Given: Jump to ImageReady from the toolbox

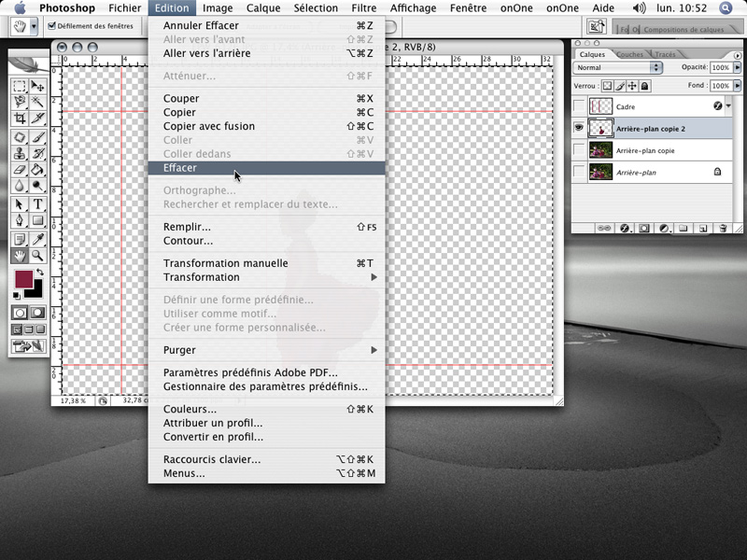Looking at the screenshot, I should pos(29,346).
